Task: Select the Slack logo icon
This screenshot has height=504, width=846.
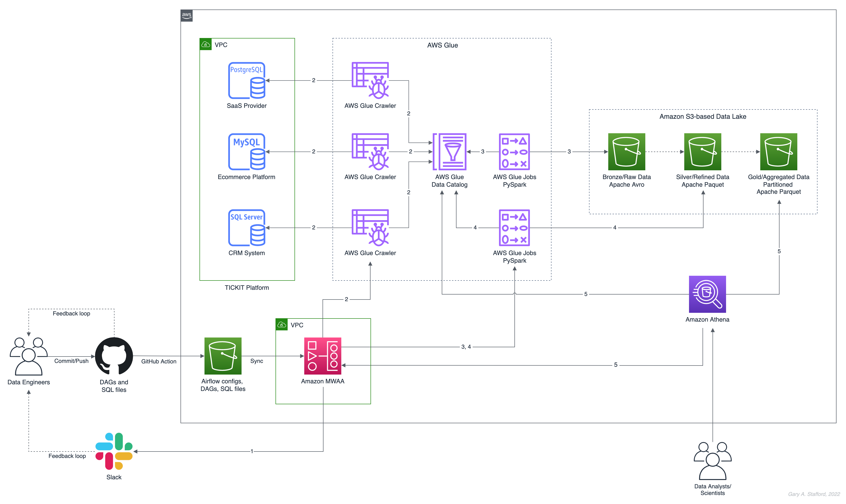Action: (114, 451)
